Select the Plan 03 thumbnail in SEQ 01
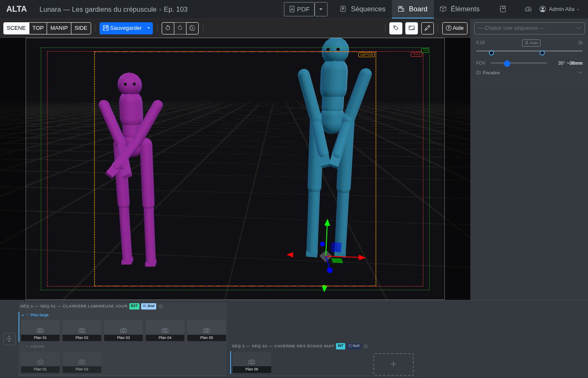Viewport: 588px width, 378px height. coord(123,330)
